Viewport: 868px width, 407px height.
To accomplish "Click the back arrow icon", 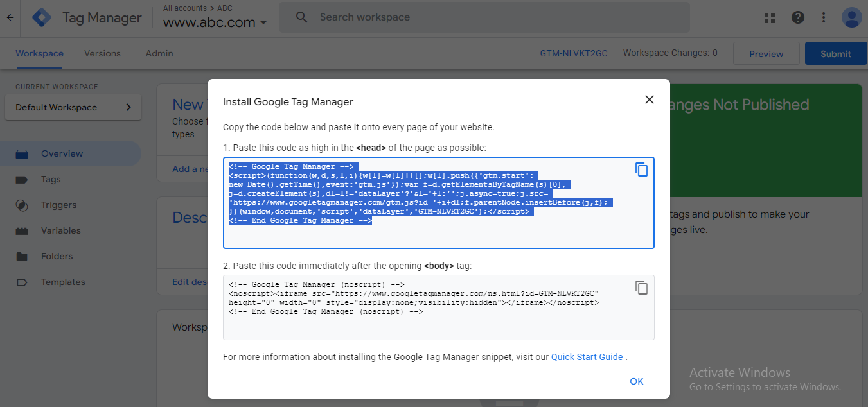I will coord(10,17).
